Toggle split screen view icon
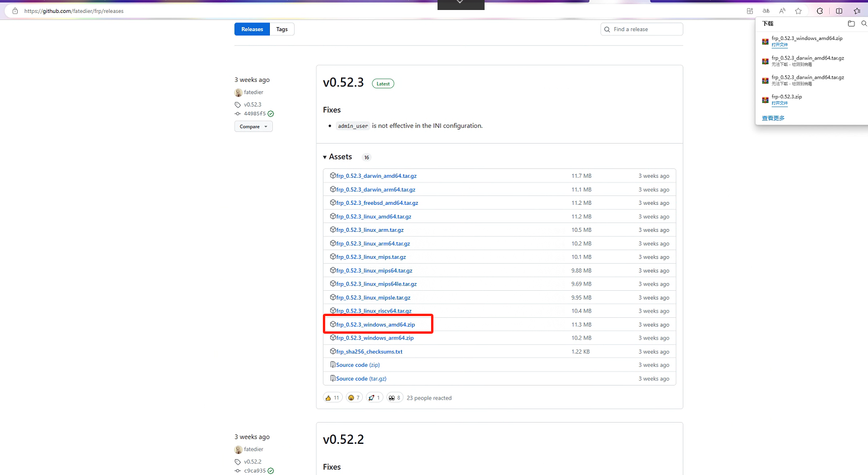Image resolution: width=868 pixels, height=475 pixels. click(839, 11)
